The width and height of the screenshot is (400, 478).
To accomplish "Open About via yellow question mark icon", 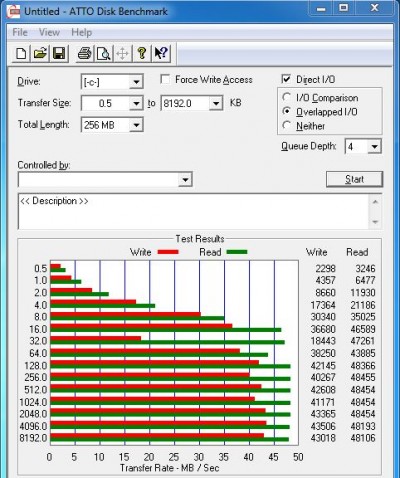I will point(142,54).
